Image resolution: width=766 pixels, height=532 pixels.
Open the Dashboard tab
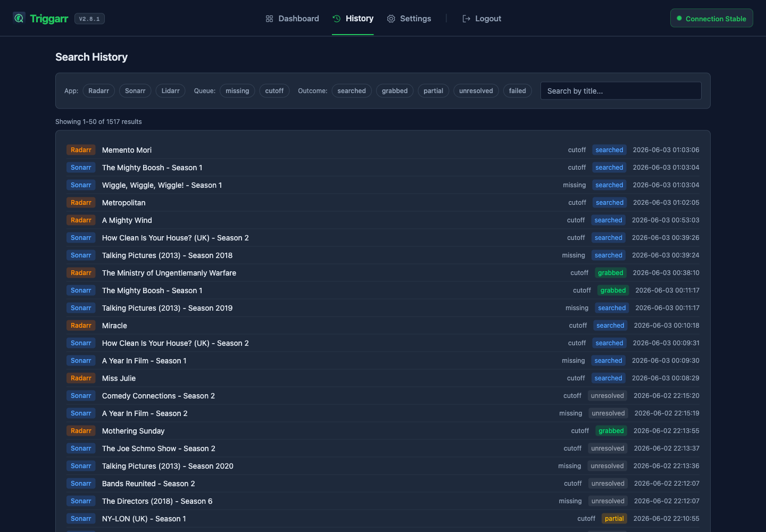292,19
